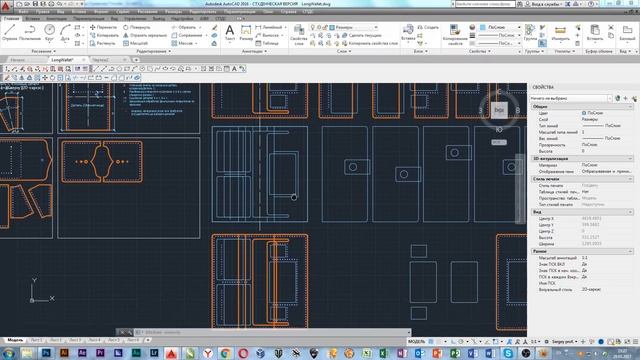Select the Arc (Дуга) tool

(x=65, y=32)
